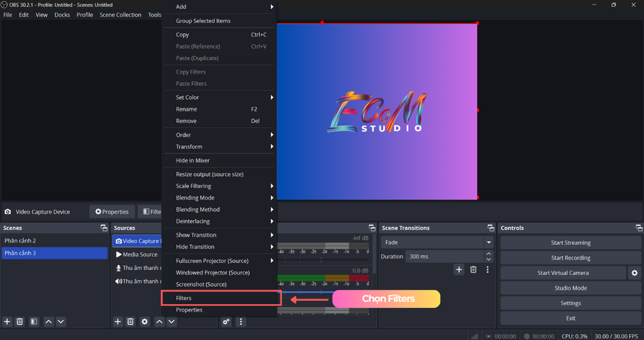Open scene filters icon in the Scenes toolbar
644x340 pixels.
(34, 322)
